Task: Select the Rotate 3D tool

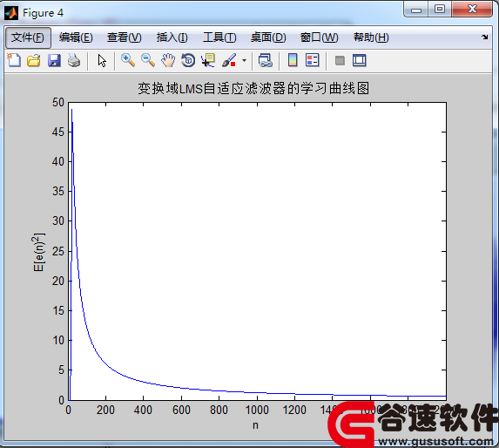Action: (188, 60)
